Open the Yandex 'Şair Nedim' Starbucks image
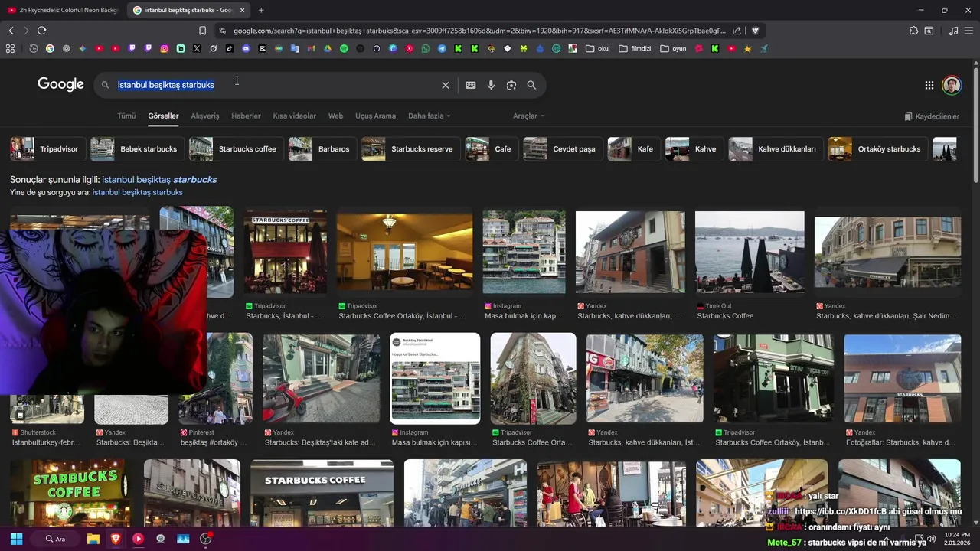980x551 pixels. click(x=887, y=252)
